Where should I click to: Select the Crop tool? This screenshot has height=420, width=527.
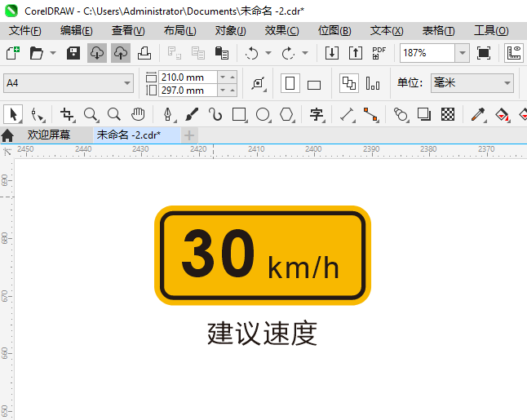67,114
